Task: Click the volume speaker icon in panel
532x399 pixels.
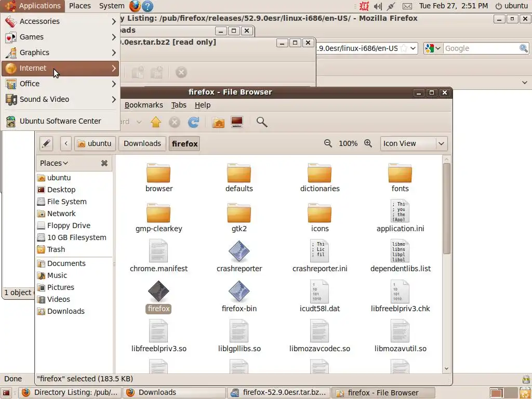Action: click(378, 6)
